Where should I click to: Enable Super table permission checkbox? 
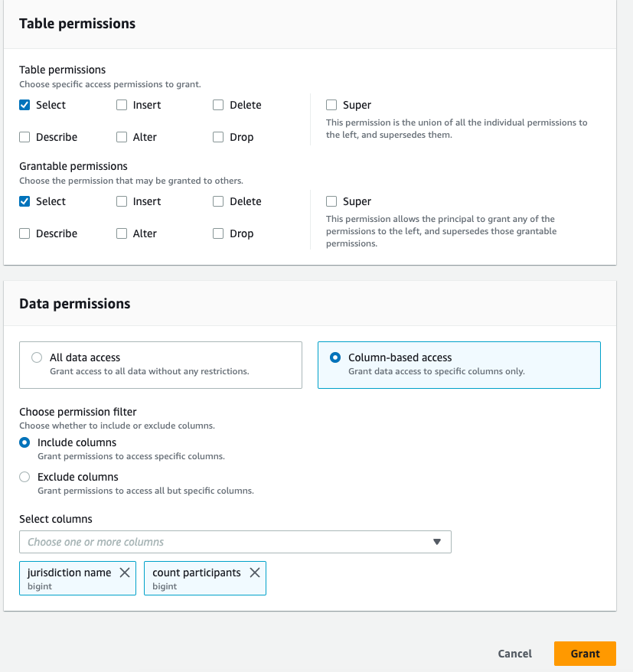[x=331, y=105]
